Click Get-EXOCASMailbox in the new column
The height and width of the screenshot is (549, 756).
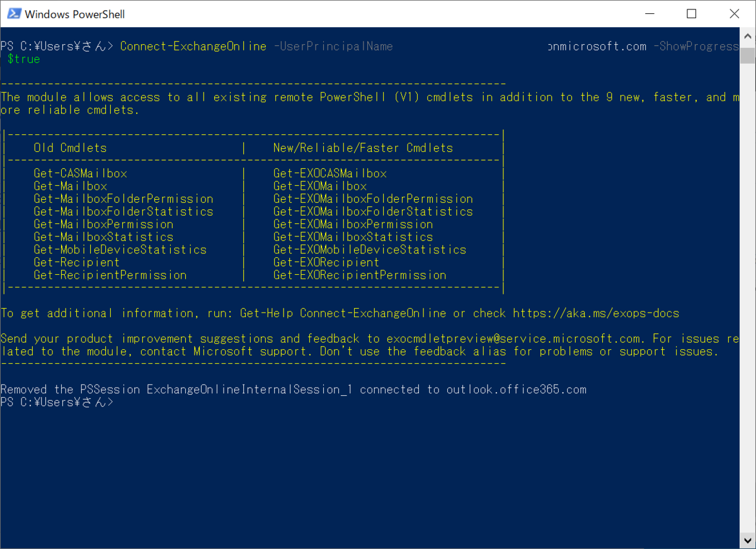point(330,173)
